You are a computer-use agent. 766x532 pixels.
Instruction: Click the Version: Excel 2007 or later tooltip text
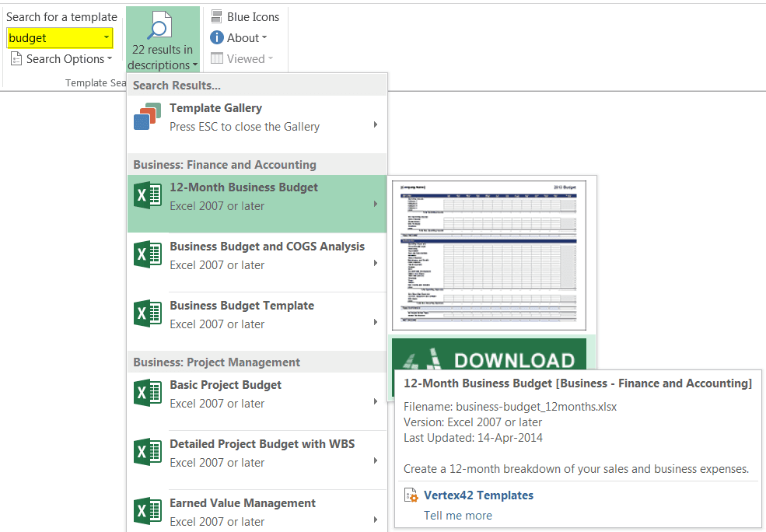click(x=472, y=422)
